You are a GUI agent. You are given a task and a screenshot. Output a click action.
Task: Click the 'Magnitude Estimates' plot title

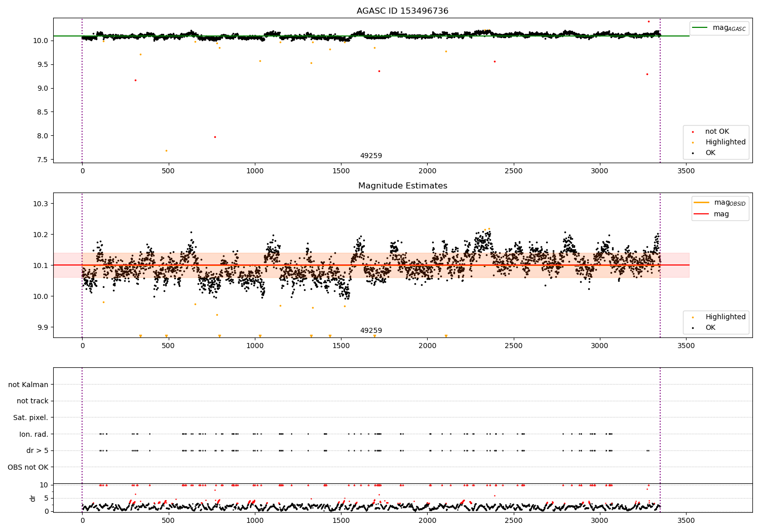click(402, 185)
